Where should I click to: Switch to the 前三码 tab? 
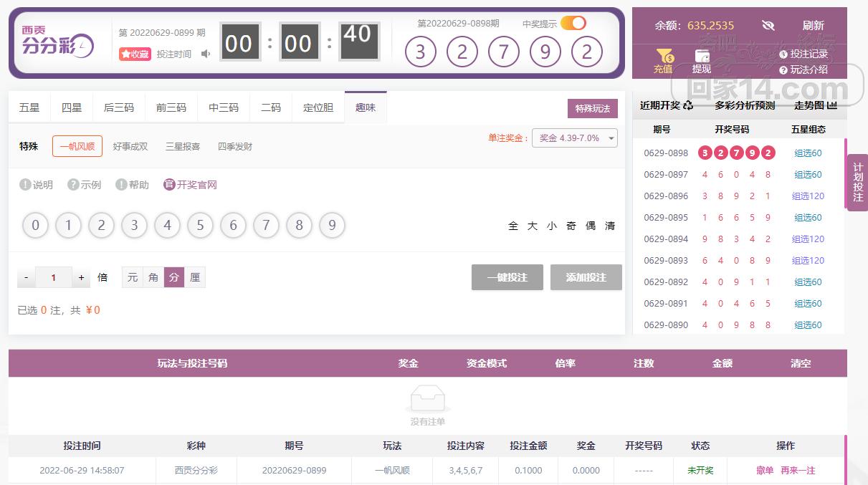[171, 107]
